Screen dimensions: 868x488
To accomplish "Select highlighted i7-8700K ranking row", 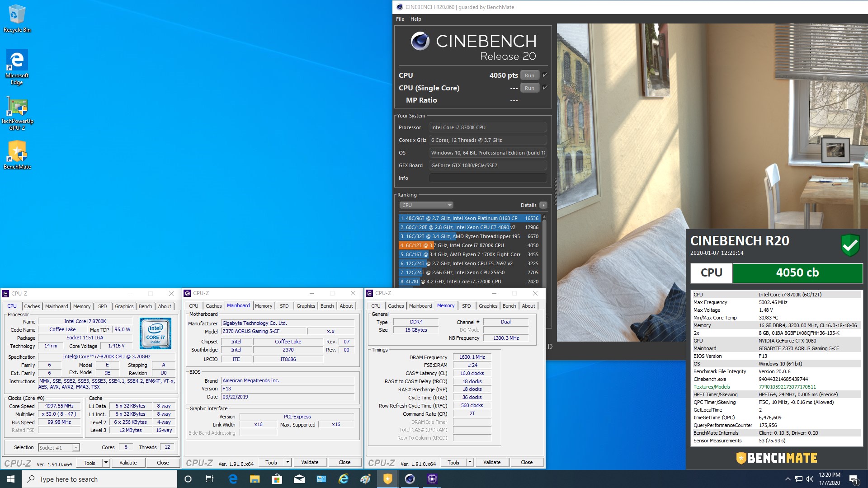I will click(x=469, y=245).
